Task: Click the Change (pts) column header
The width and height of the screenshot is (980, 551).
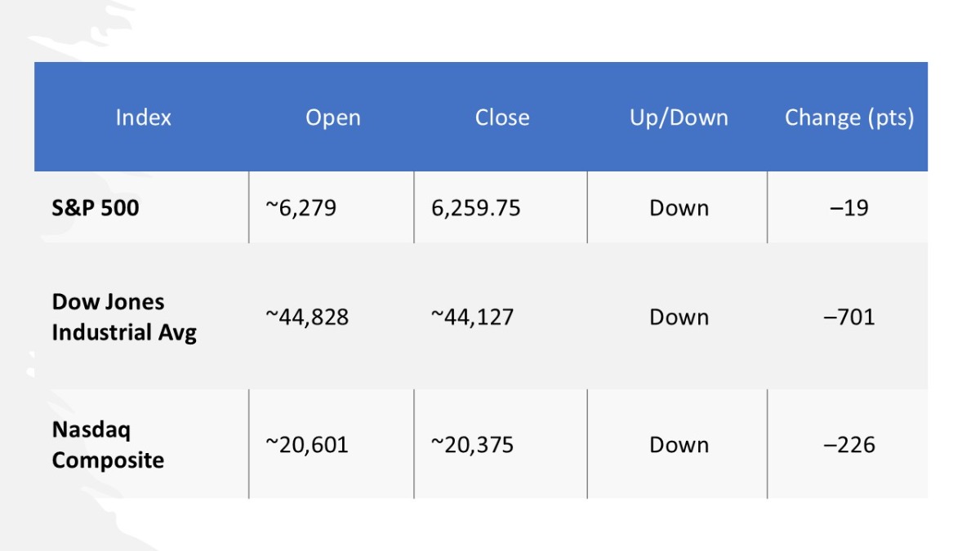Action: coord(849,118)
